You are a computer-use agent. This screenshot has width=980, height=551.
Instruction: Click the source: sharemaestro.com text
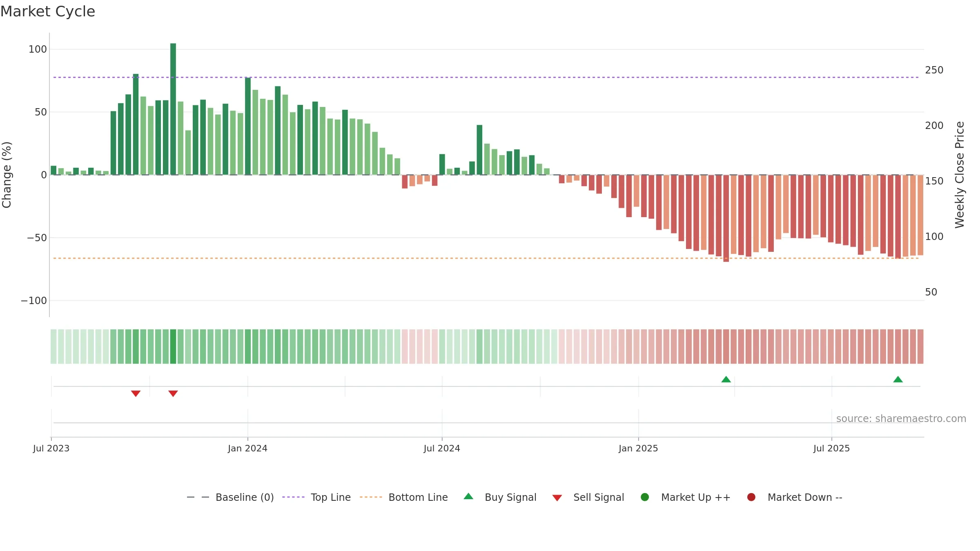coord(901,419)
